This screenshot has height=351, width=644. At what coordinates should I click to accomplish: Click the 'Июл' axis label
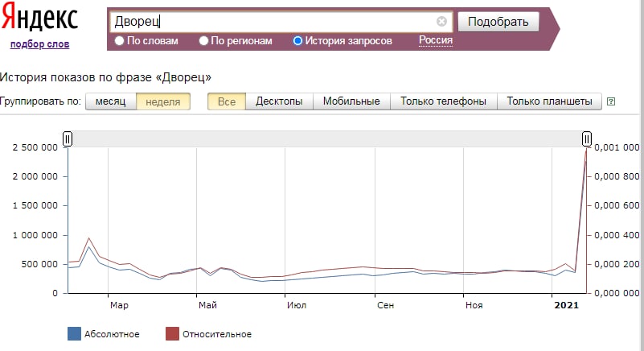(x=297, y=305)
